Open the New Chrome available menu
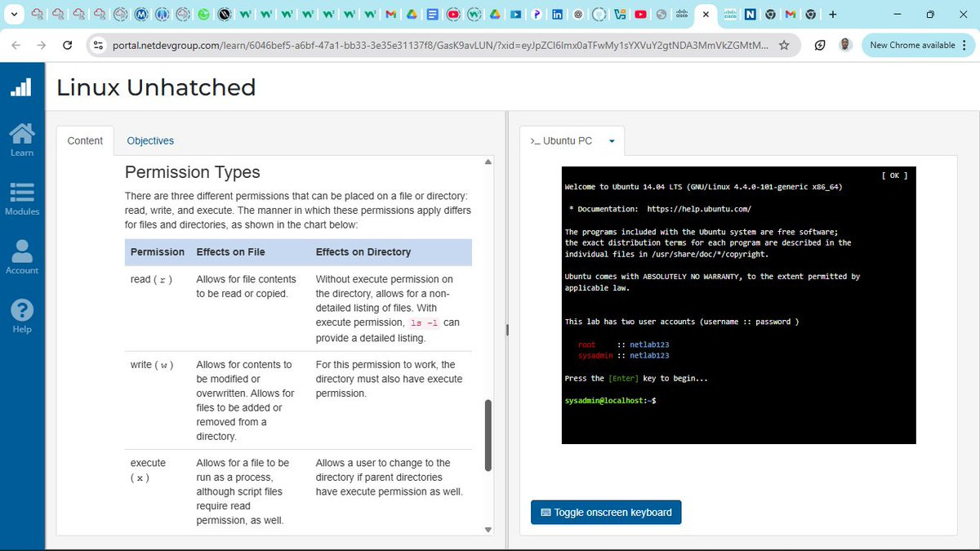 [917, 46]
